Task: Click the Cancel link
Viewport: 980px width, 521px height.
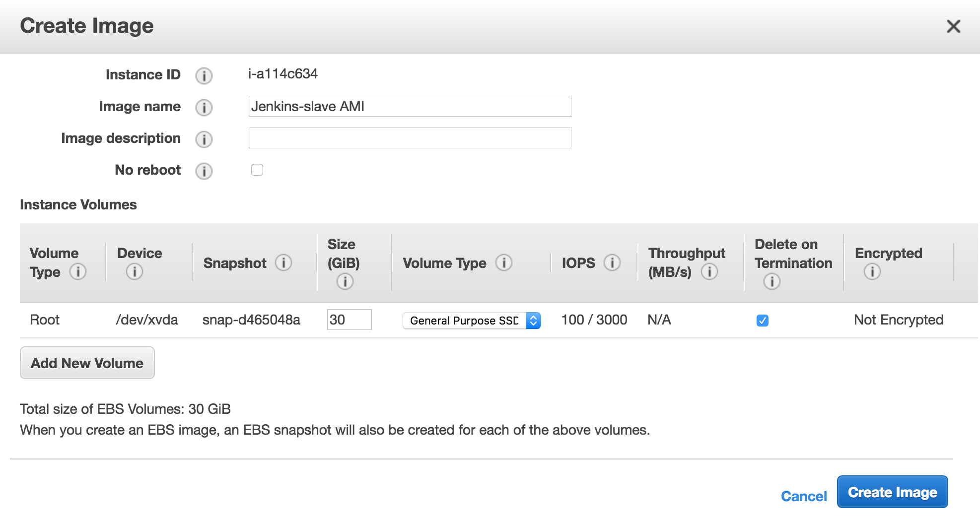Action: click(804, 496)
